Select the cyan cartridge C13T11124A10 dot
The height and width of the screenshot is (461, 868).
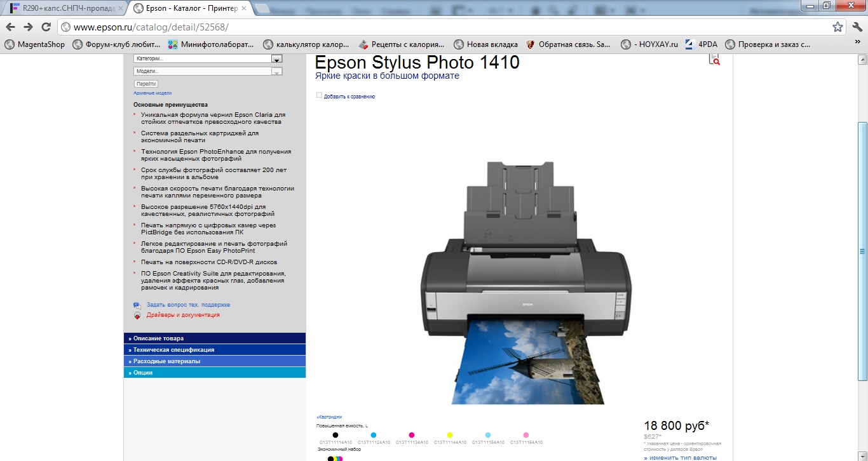point(374,435)
